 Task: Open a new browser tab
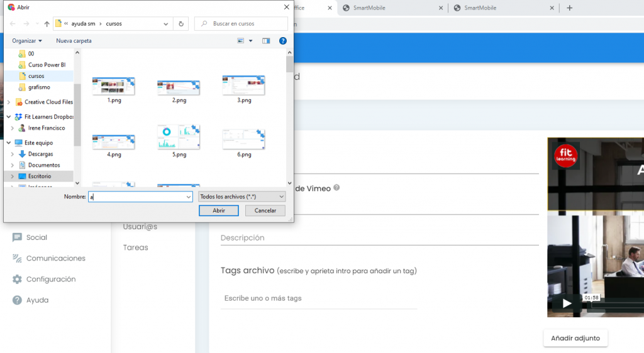570,8
